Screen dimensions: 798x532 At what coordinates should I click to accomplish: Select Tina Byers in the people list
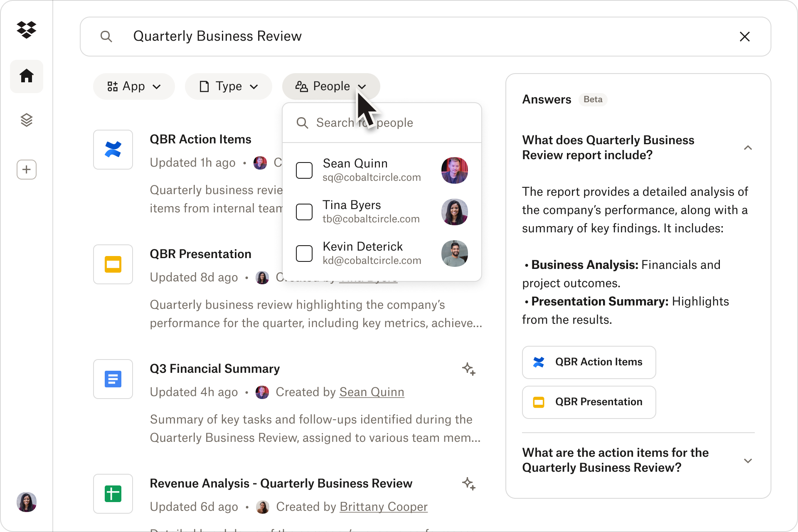coord(304,212)
